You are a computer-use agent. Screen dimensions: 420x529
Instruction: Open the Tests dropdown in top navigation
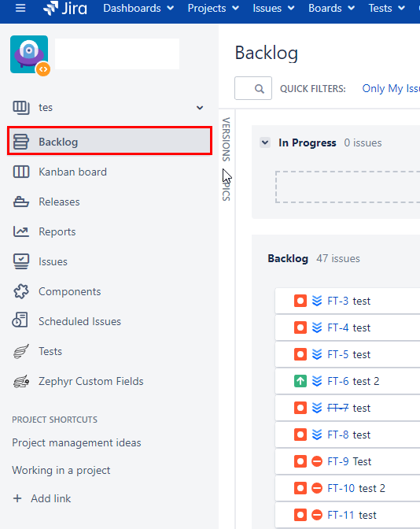pyautogui.click(x=387, y=8)
